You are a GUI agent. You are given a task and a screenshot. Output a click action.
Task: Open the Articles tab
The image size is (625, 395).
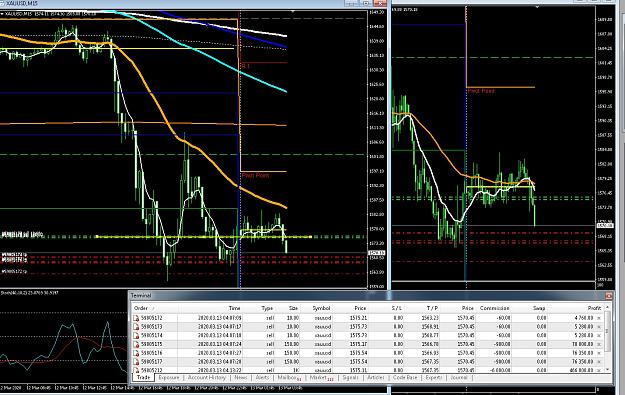coord(375,377)
